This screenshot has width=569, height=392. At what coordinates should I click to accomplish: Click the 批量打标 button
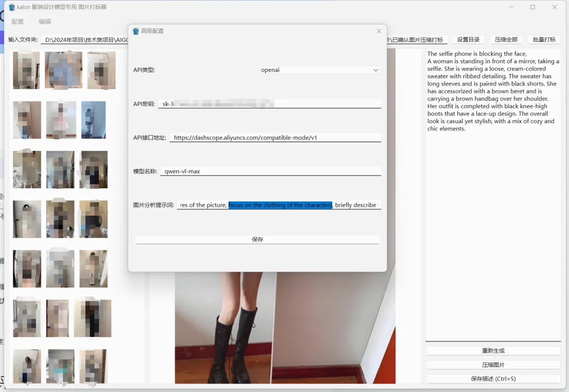(544, 40)
